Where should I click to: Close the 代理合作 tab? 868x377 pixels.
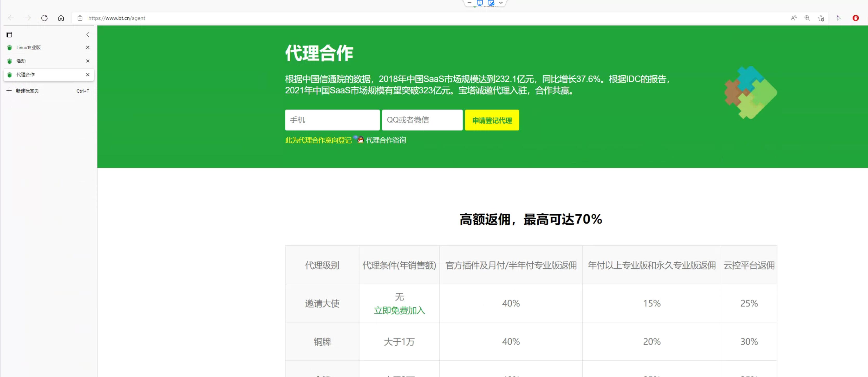[88, 74]
